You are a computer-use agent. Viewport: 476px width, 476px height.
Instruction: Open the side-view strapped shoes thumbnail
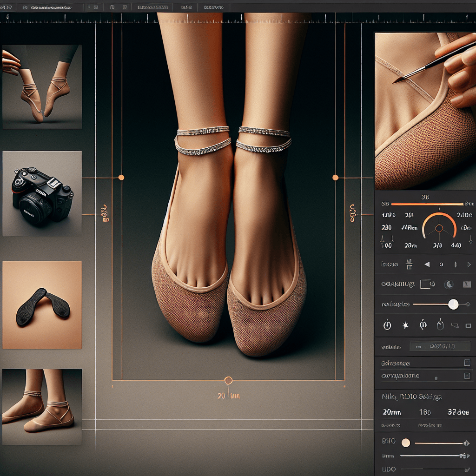42,407
